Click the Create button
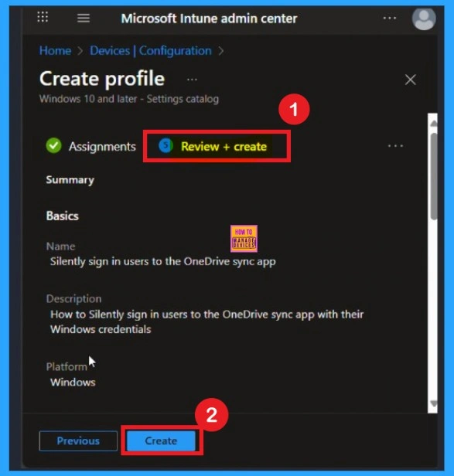This screenshot has height=476, width=454. [161, 440]
